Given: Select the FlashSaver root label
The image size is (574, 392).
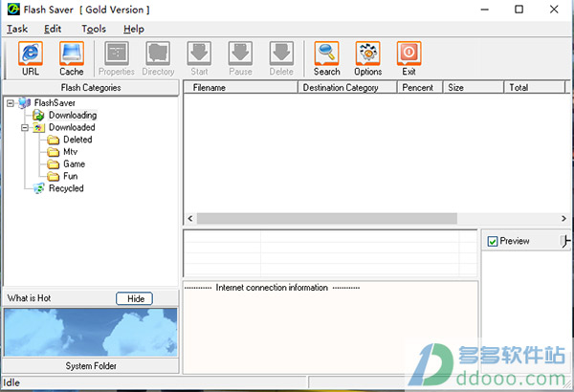Looking at the screenshot, I should tap(55, 103).
